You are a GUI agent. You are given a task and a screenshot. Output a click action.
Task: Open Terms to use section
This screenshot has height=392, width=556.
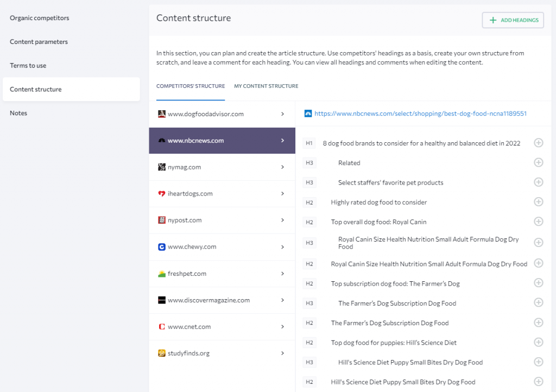[28, 65]
